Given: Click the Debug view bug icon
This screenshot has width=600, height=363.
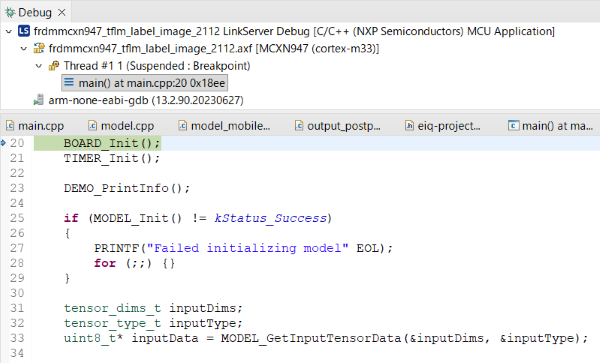Looking at the screenshot, I should point(10,12).
